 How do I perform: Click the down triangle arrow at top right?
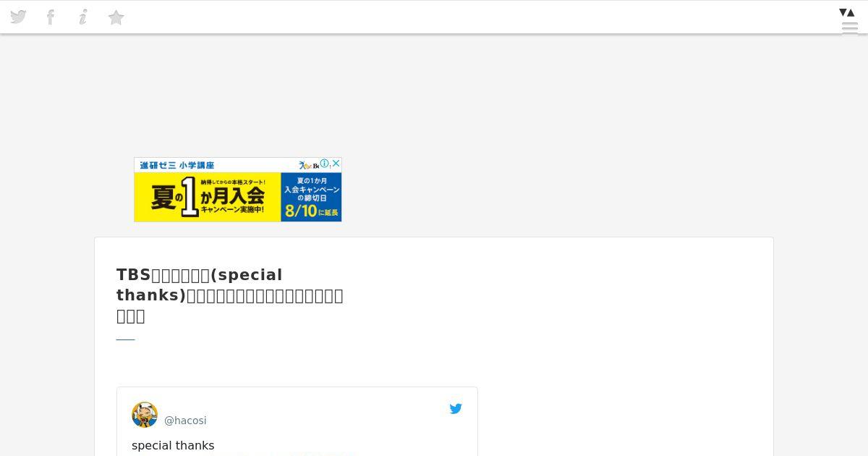pos(843,12)
